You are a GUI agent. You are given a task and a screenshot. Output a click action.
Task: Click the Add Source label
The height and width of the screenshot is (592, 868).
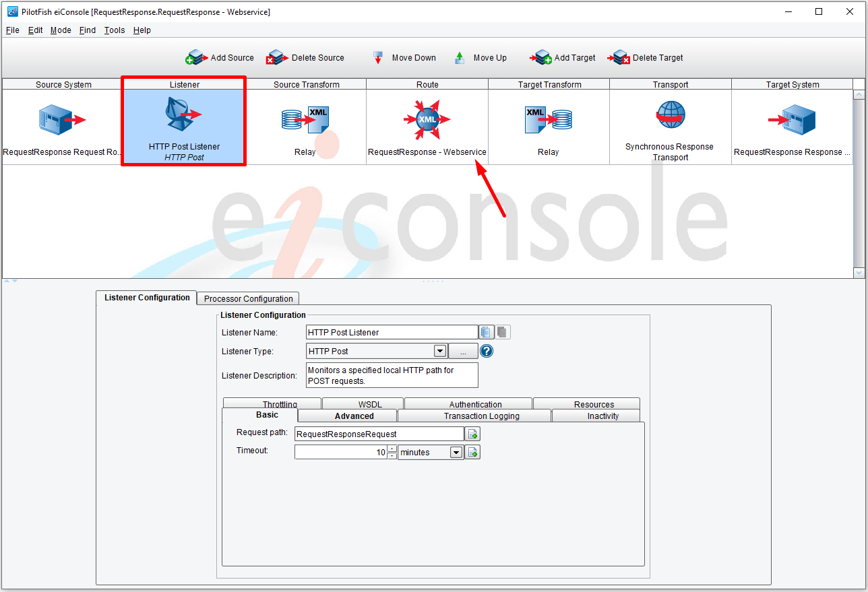point(232,58)
